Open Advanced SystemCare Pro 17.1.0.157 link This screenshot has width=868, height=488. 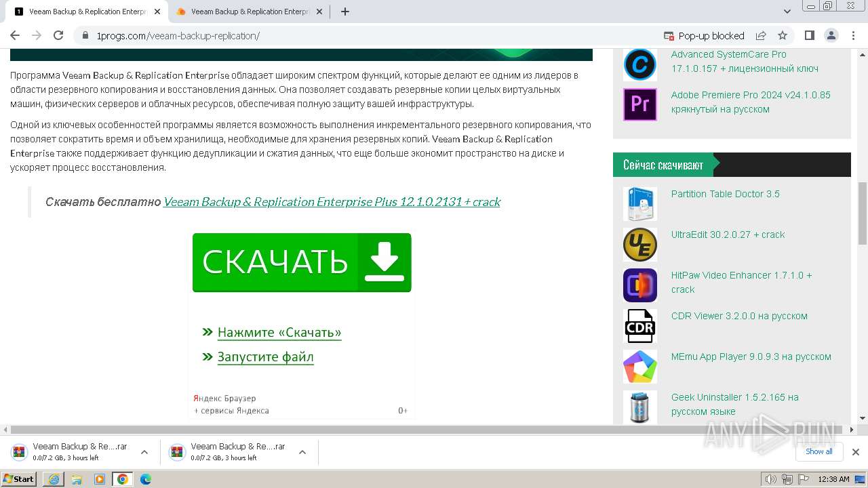(x=745, y=62)
